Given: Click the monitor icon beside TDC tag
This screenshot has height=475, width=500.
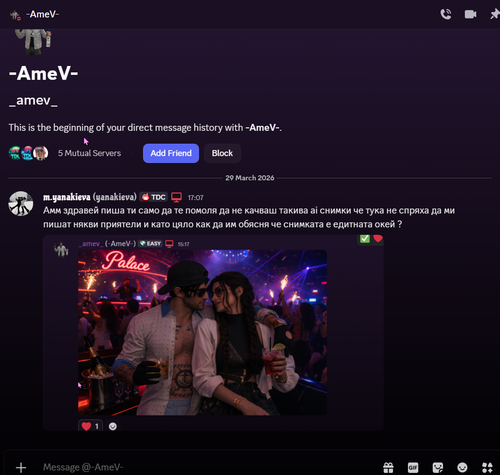Looking at the screenshot, I should [176, 197].
